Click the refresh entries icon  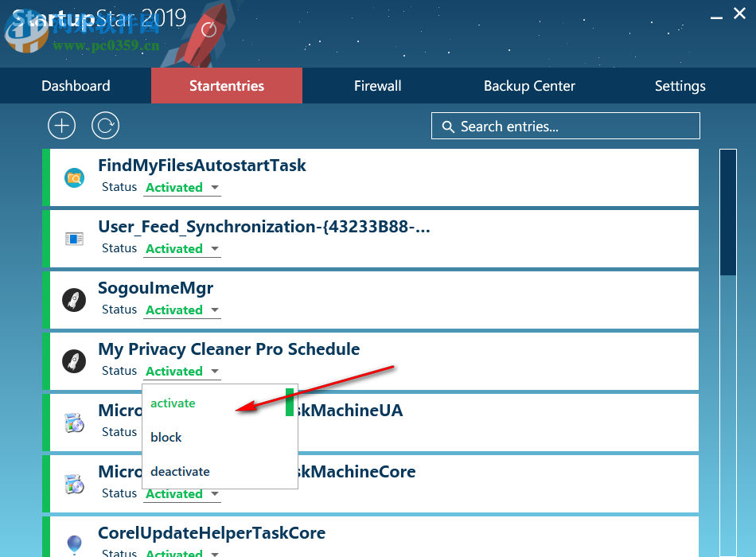[105, 126]
